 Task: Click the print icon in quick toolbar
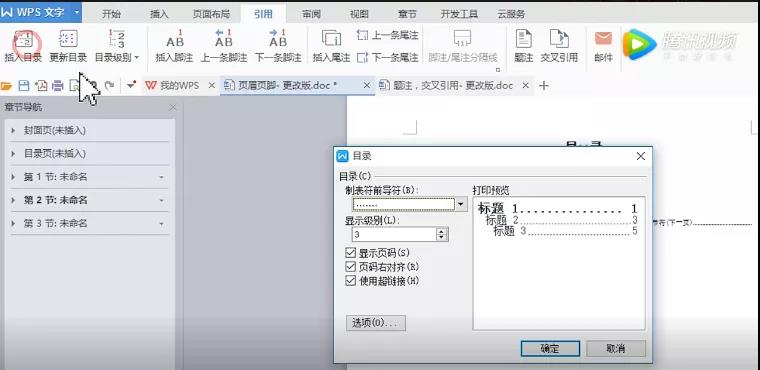coord(58,86)
